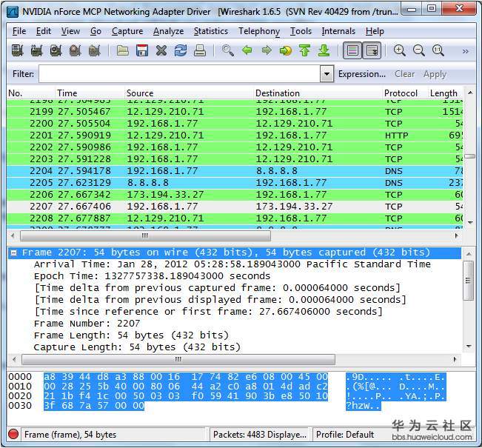
Task: Open a capture file folder icon
Action: (x=123, y=50)
